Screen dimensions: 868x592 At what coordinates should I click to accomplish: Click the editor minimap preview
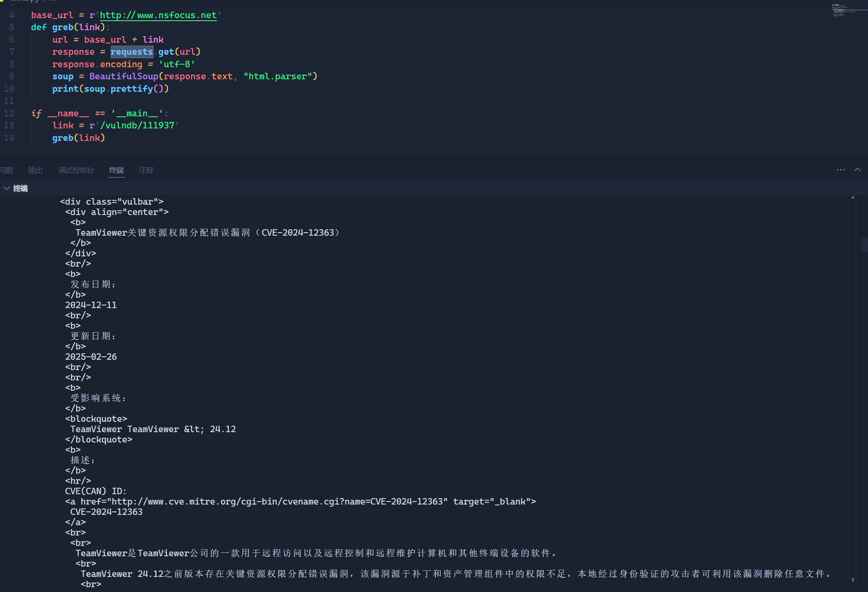pyautogui.click(x=844, y=10)
